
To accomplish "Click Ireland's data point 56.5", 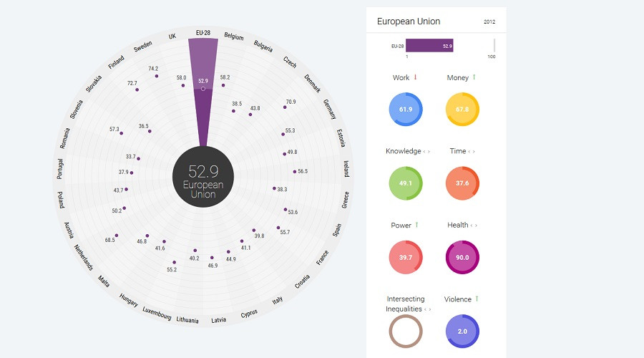I will click(295, 171).
